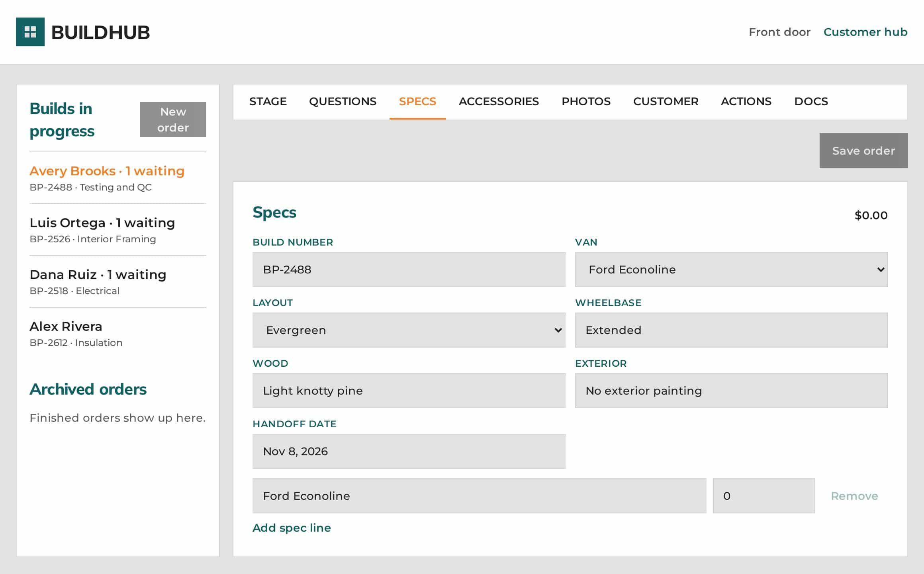Expand the Van dropdown
The image size is (924, 574).
[731, 269]
